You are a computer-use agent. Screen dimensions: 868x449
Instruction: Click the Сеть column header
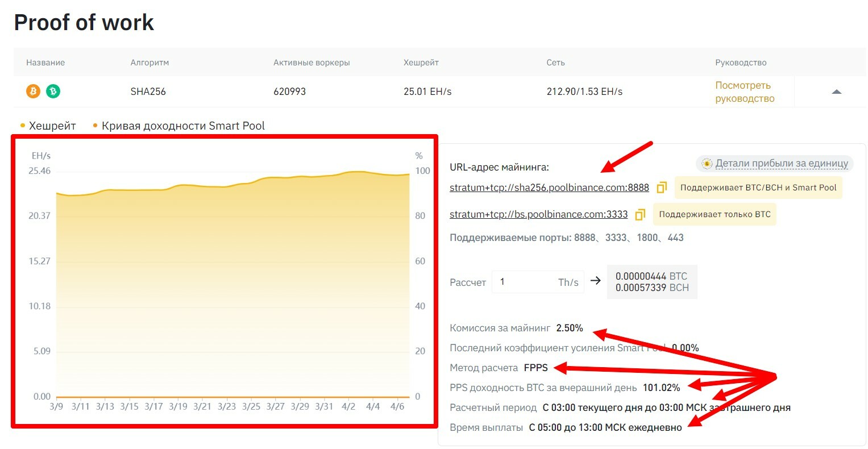point(556,63)
